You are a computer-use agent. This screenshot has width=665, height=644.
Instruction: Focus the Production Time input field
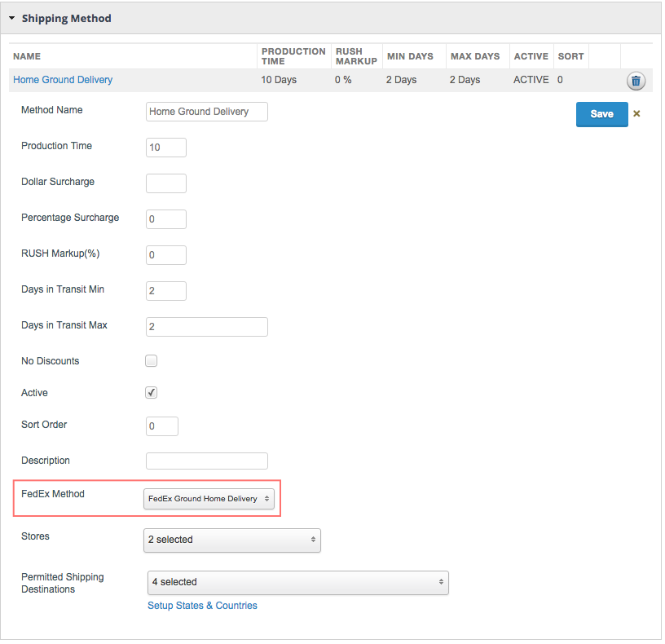pos(166,148)
